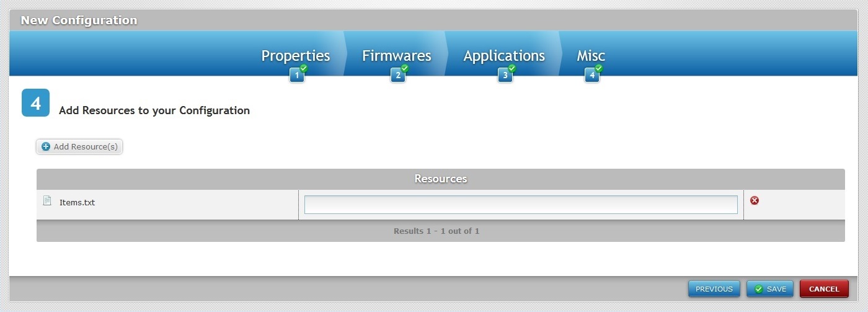Click the large step 4 number badge
Viewport: 868px width, 312px height.
36,103
